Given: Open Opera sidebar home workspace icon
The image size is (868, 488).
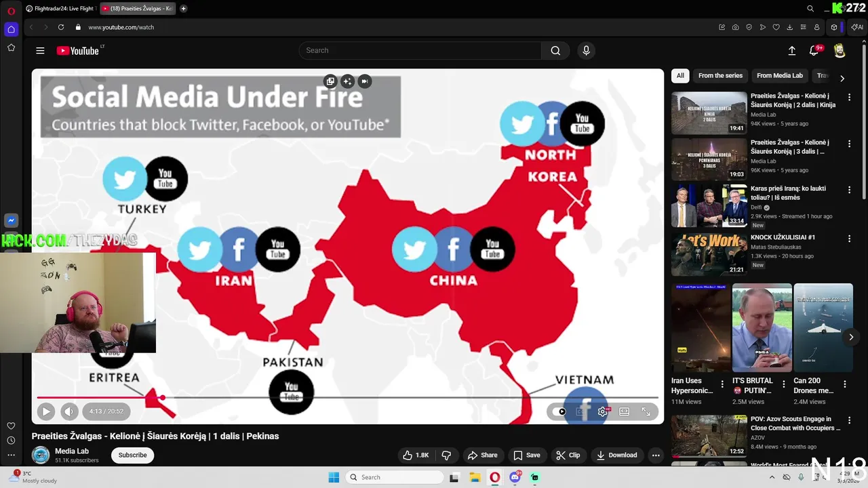Looking at the screenshot, I should 11,29.
